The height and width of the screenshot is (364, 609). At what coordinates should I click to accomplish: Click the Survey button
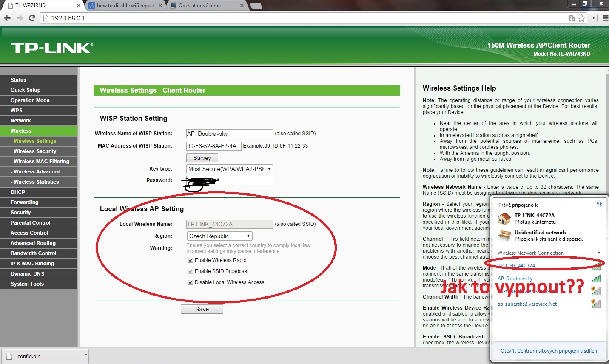[202, 158]
